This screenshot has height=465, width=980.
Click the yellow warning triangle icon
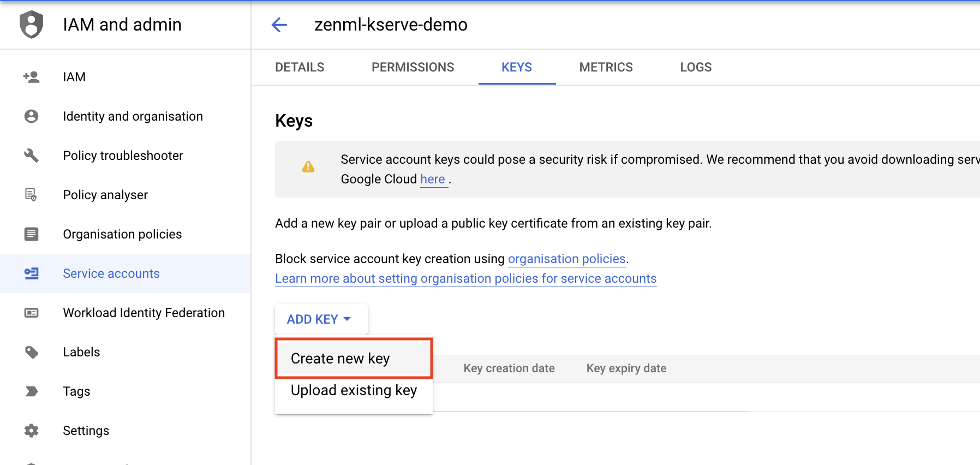click(x=308, y=166)
